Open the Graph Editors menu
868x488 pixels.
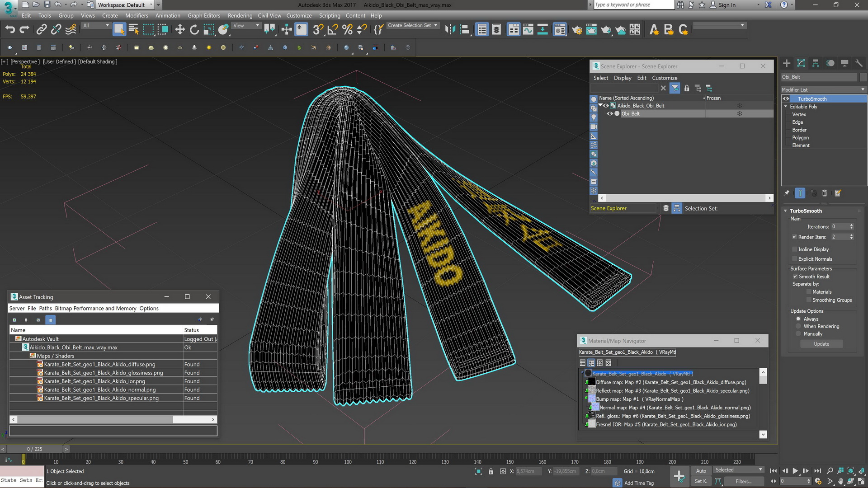tap(204, 15)
